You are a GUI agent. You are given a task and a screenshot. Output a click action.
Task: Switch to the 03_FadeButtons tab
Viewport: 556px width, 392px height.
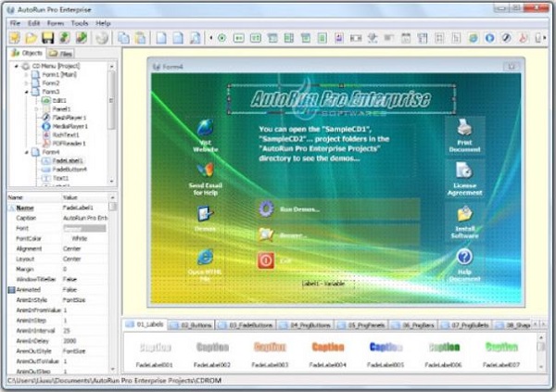(x=246, y=325)
